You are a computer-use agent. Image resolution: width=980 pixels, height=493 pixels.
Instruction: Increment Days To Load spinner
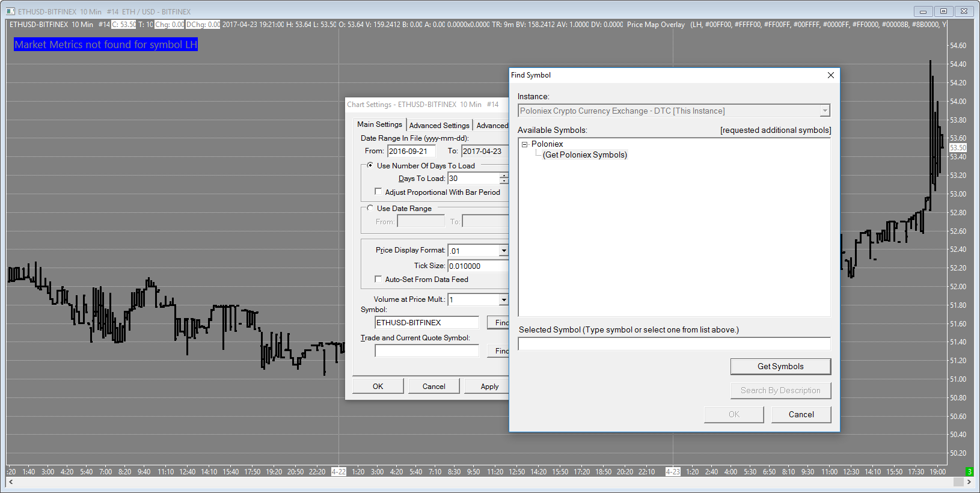coord(504,176)
